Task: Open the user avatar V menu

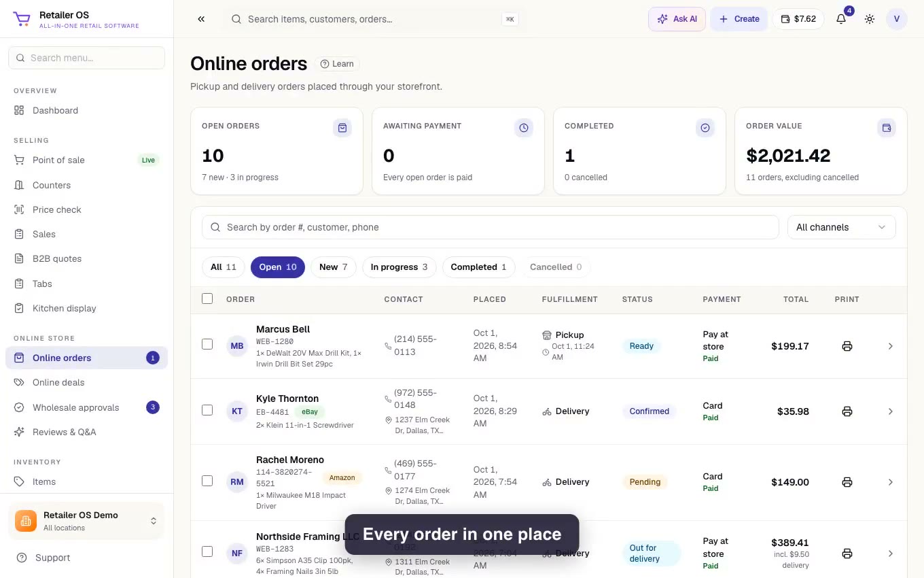Action: (897, 19)
